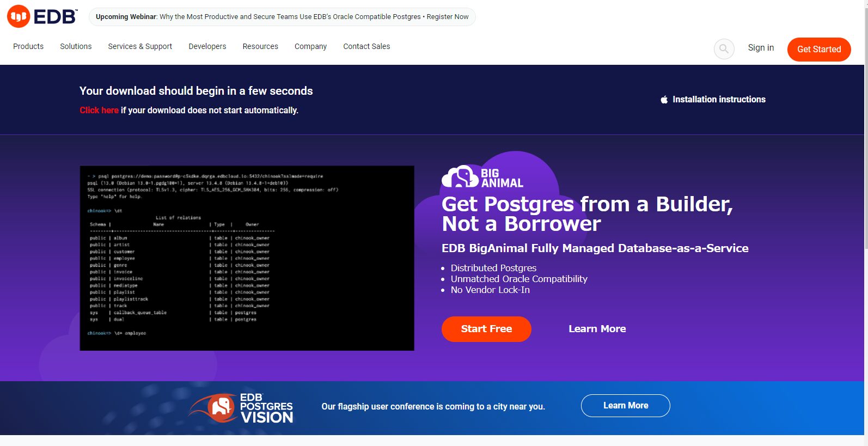Go to Contact Sales

point(366,46)
